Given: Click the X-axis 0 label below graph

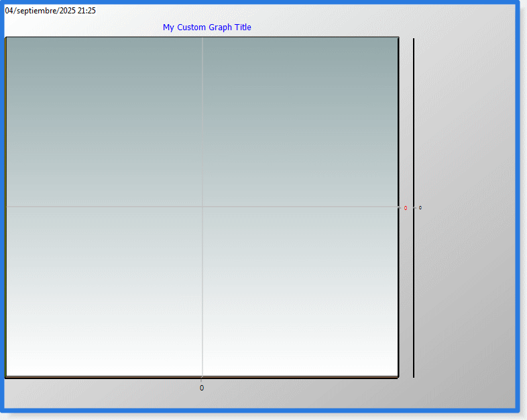Looking at the screenshot, I should [202, 388].
